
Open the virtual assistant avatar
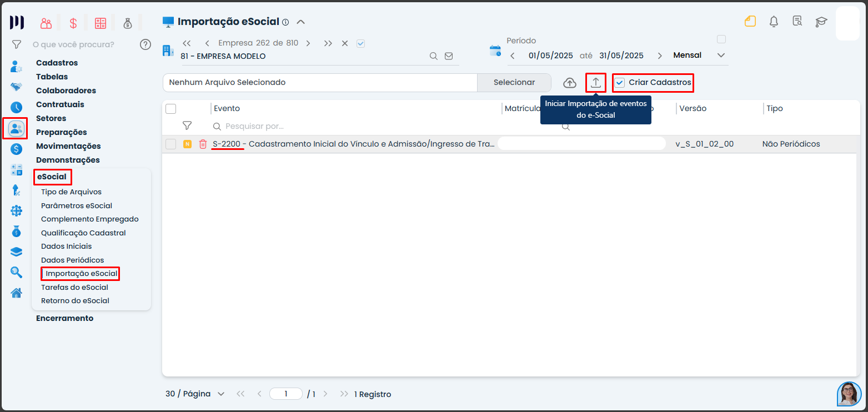click(x=849, y=394)
